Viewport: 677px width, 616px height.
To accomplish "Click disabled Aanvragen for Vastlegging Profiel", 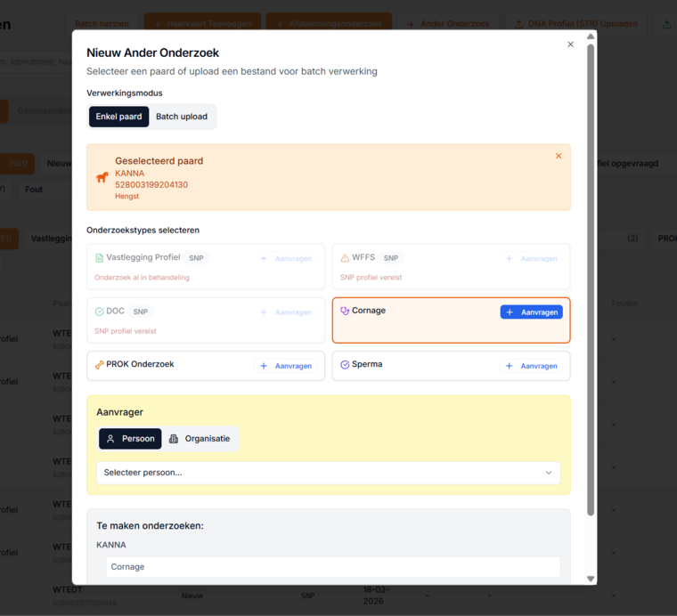I will click(x=286, y=258).
